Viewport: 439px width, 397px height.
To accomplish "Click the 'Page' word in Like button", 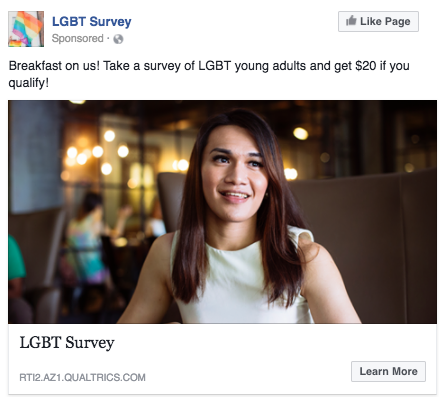I will [398, 21].
